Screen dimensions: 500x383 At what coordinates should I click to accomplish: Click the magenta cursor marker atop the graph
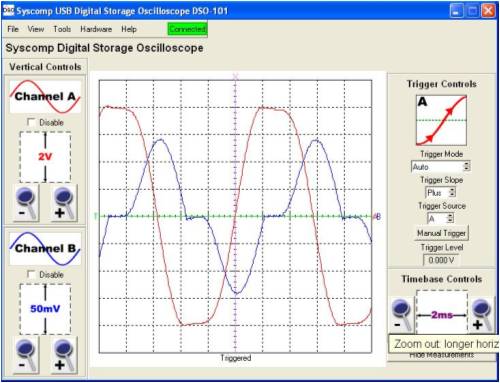click(235, 77)
